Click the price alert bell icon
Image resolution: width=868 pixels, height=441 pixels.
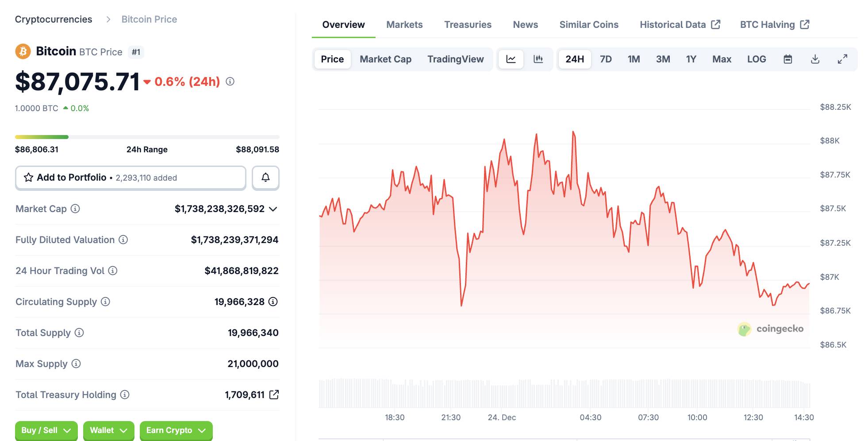(x=265, y=178)
